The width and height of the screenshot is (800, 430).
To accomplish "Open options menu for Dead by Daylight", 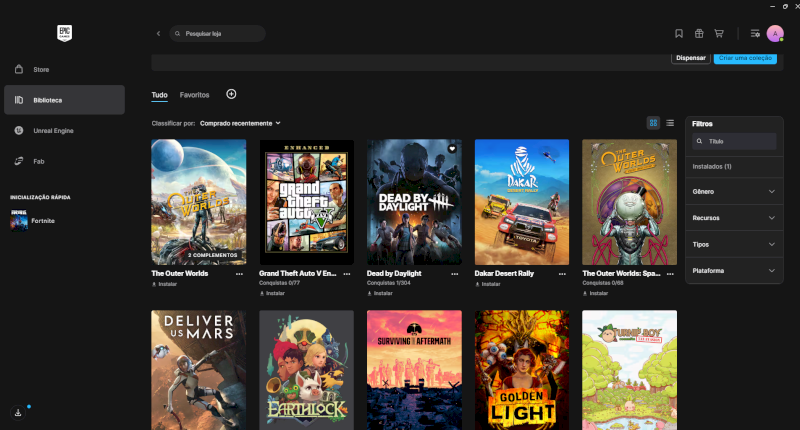I will (455, 274).
